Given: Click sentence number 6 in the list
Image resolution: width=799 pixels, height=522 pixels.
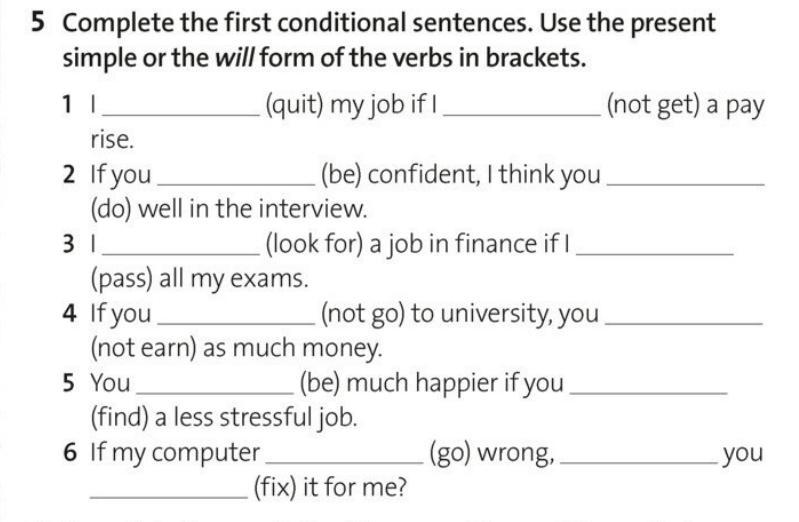Looking at the screenshot, I should tap(69, 453).
